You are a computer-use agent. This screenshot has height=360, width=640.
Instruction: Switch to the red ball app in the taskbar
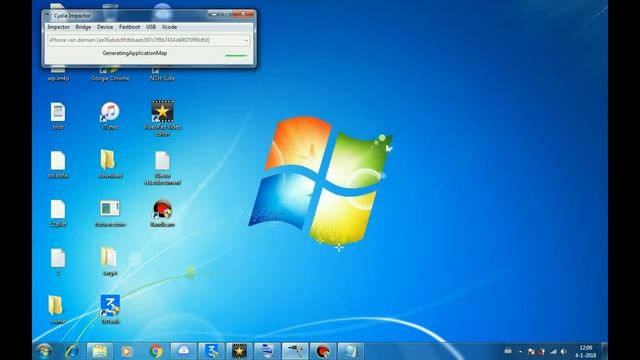click(x=323, y=351)
